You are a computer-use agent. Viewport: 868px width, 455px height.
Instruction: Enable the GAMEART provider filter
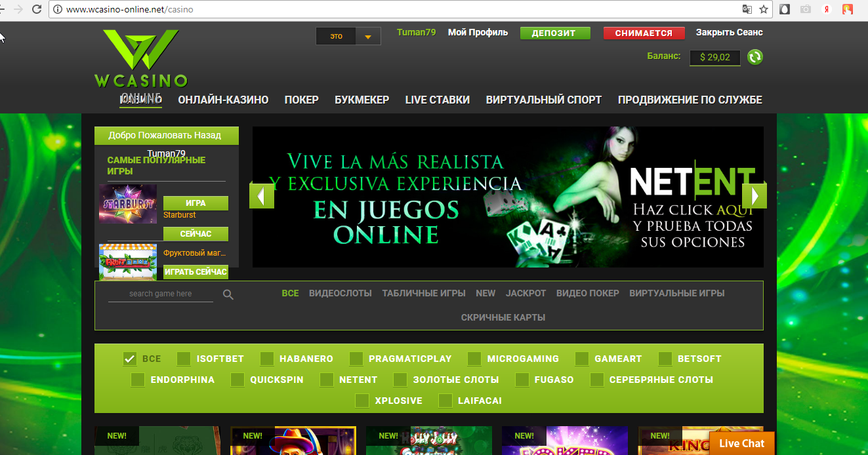(x=582, y=359)
